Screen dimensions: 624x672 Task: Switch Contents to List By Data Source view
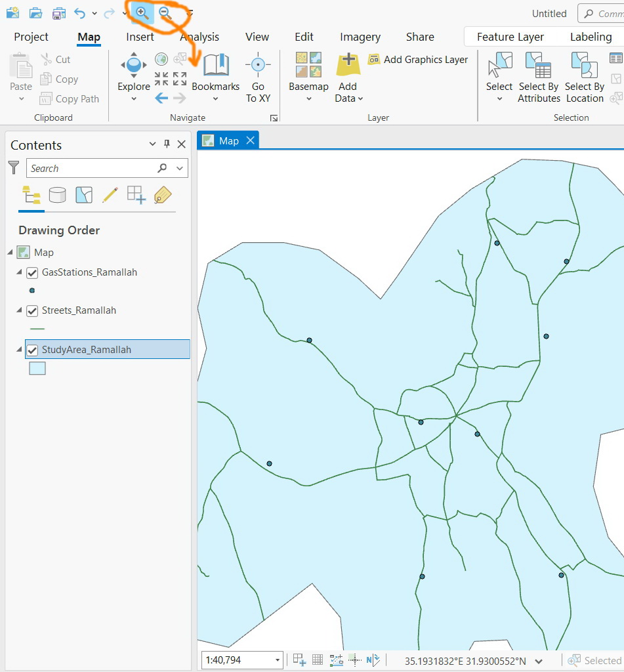pyautogui.click(x=58, y=195)
